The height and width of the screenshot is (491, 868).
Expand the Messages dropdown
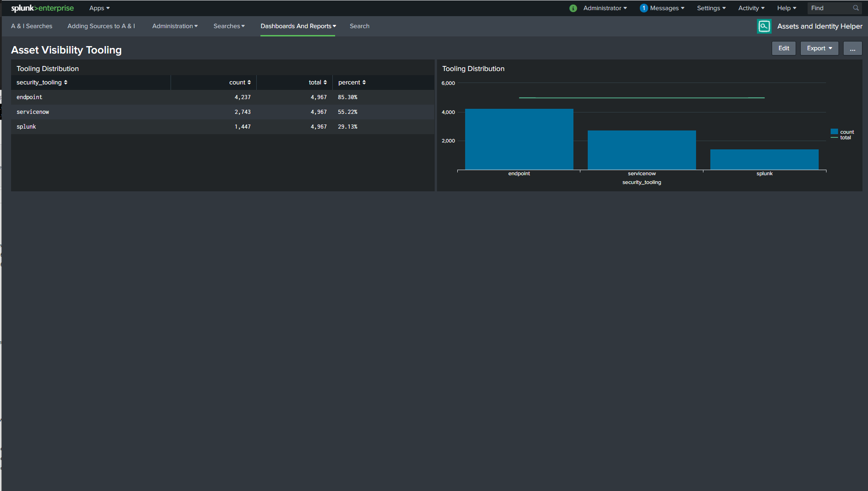point(667,8)
